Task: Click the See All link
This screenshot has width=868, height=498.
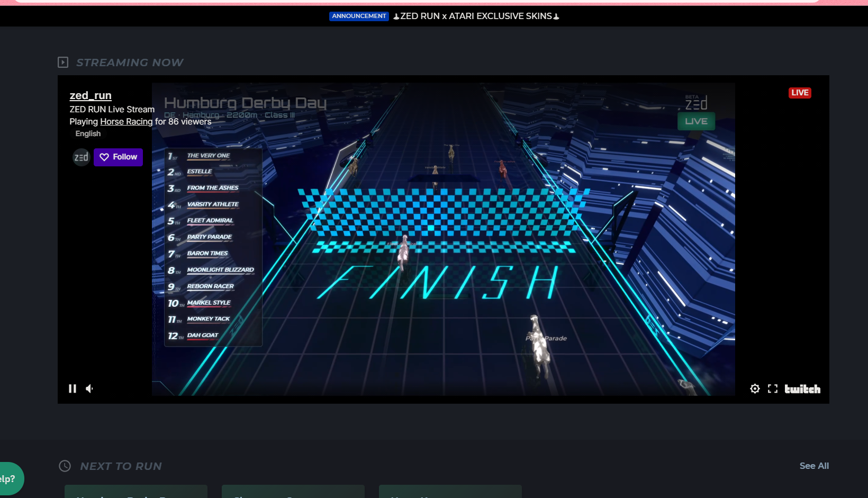Action: click(x=814, y=466)
